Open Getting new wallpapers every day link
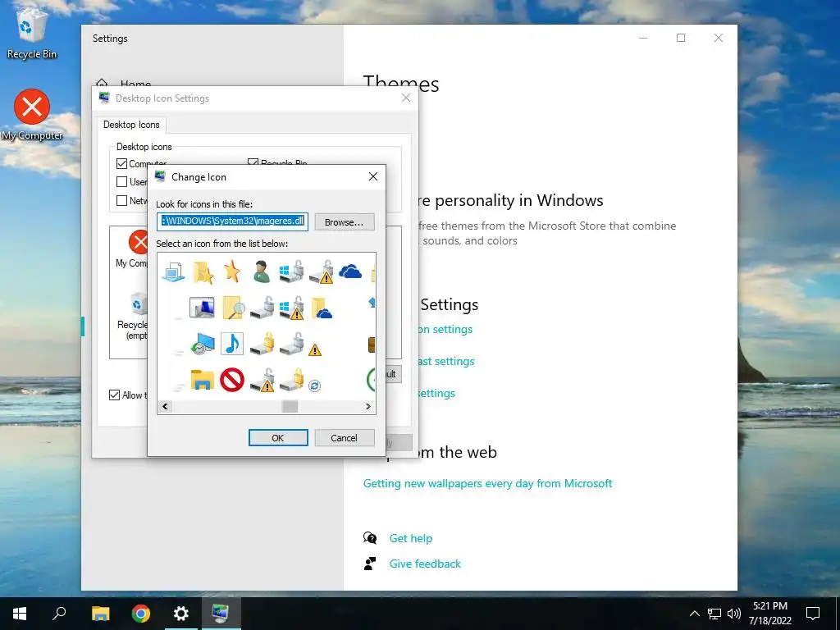 [x=487, y=483]
